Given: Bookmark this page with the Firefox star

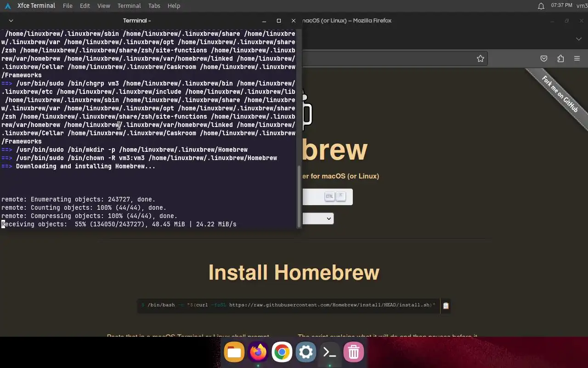Looking at the screenshot, I should point(481,58).
